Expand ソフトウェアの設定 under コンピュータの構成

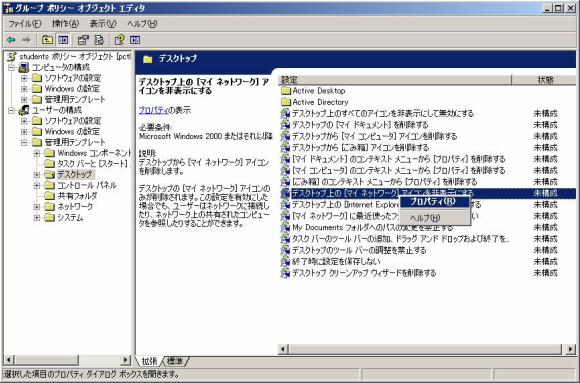pos(24,78)
